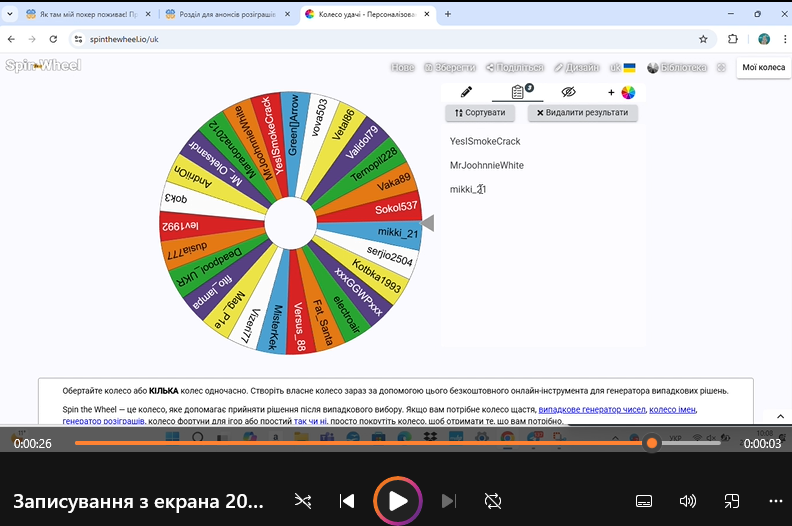Click the browser extensions puzzle icon

coord(733,39)
